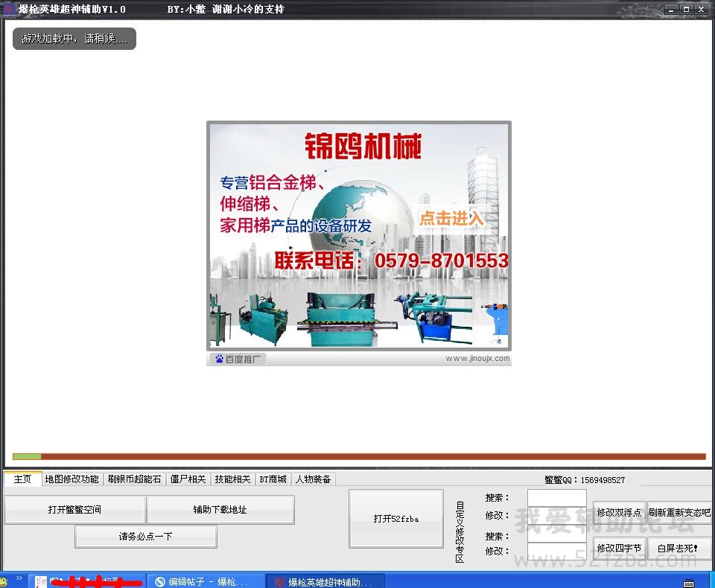Click the Baidu paw icon on the ad
The width and height of the screenshot is (715, 588).
point(220,359)
